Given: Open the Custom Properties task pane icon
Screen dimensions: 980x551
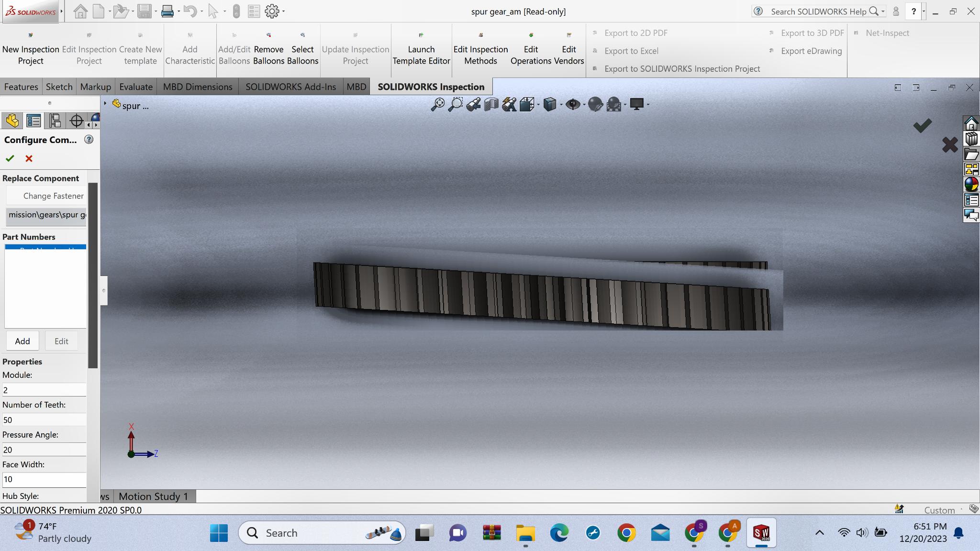Looking at the screenshot, I should [971, 200].
